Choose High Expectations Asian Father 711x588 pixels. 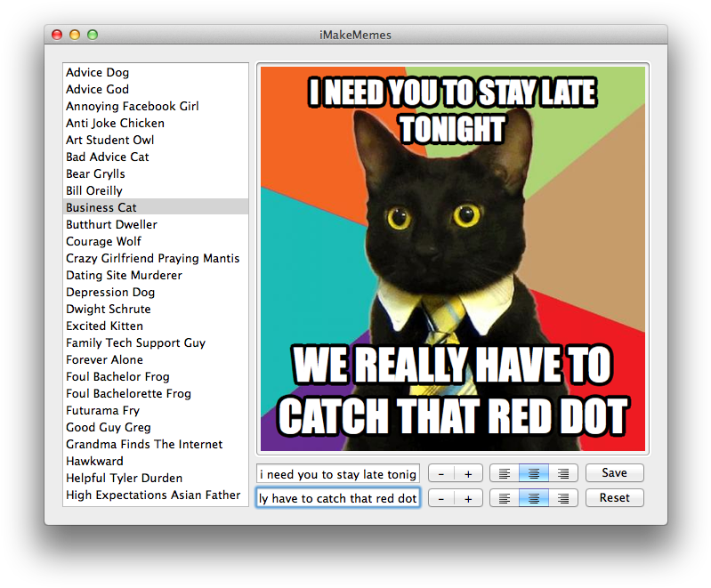click(x=156, y=495)
